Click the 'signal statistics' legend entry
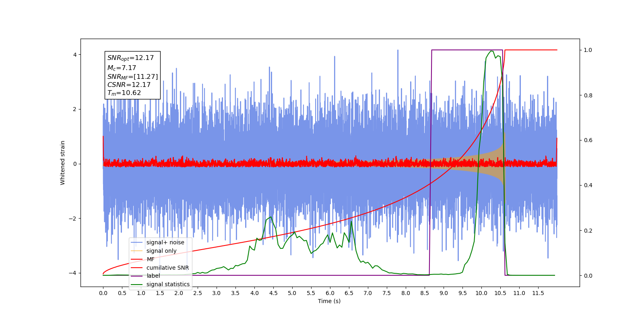This screenshot has width=644, height=322. click(x=161, y=284)
